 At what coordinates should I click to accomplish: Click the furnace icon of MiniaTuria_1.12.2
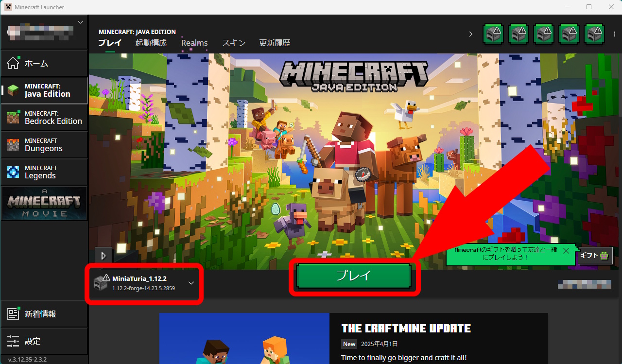click(101, 282)
